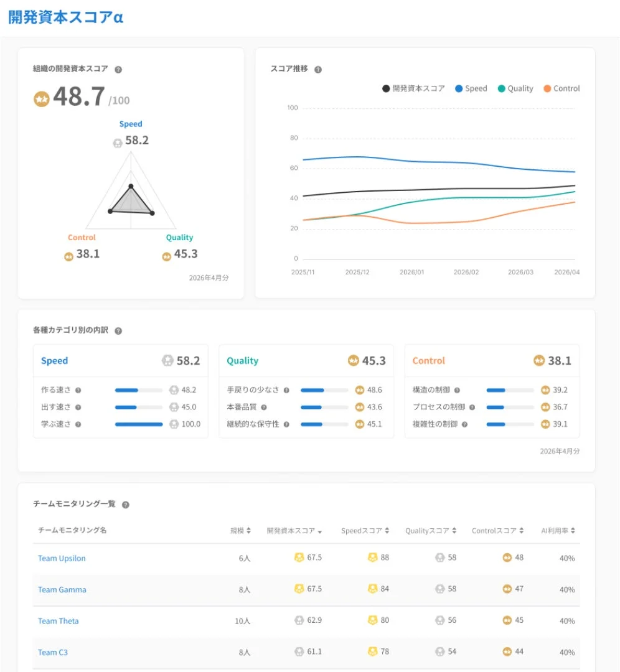Sort table by AI利用率 column
620x672 pixels.
558,531
